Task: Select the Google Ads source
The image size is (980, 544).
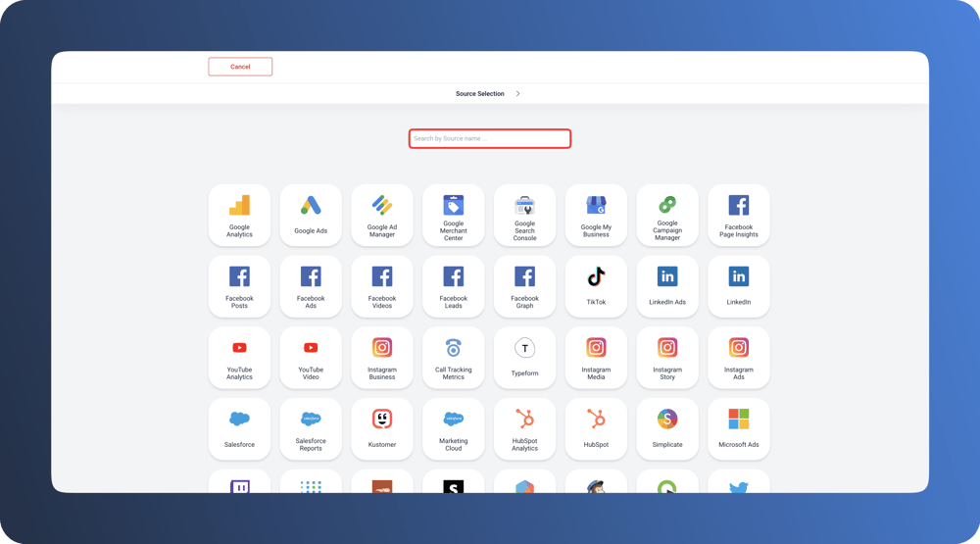Action: point(311,215)
